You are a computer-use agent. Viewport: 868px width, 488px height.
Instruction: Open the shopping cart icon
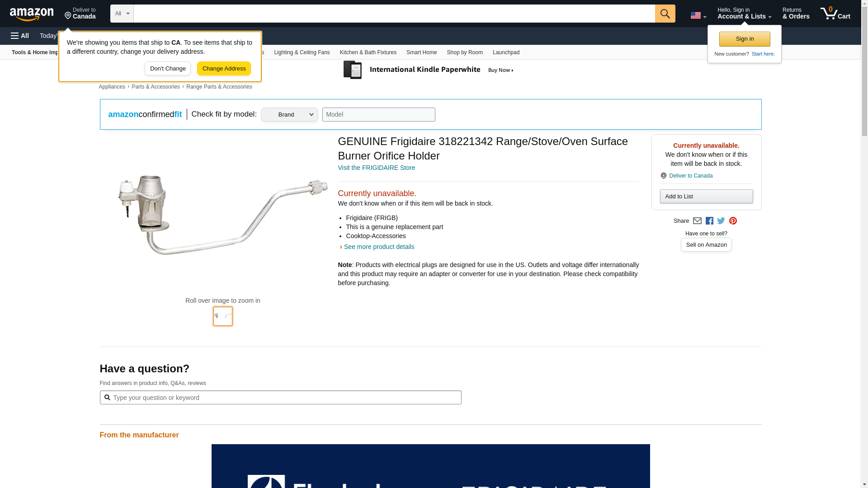(x=835, y=14)
